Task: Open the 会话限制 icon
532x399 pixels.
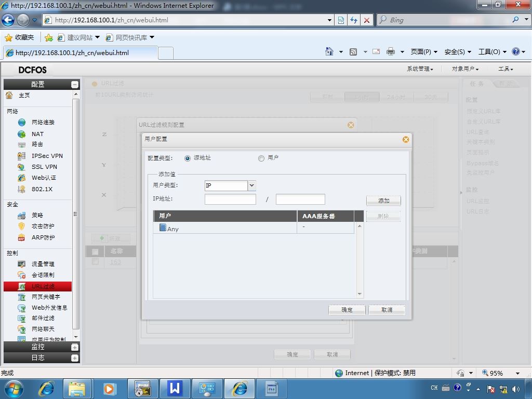Action: point(22,275)
